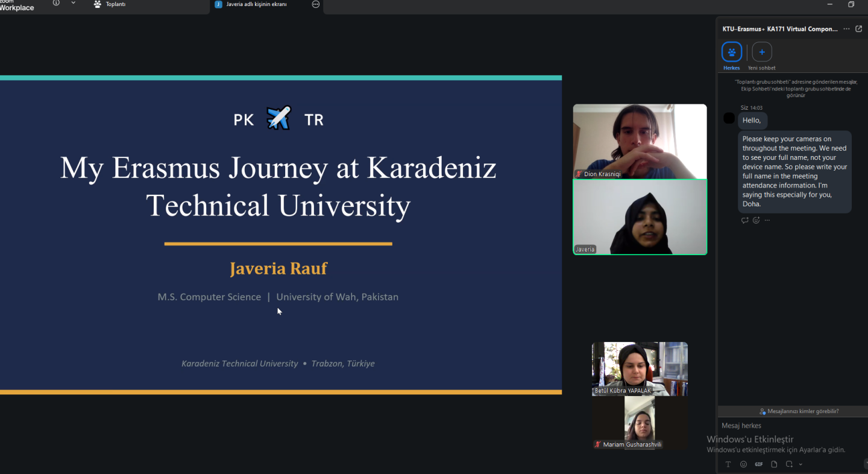The image size is (868, 474).
Task: Open chat panel more options menu
Action: (846, 29)
